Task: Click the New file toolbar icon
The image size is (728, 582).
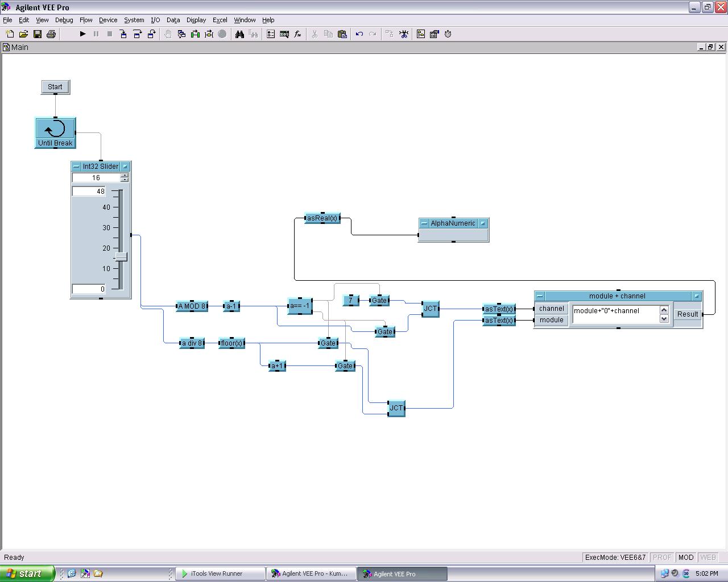Action: [x=10, y=34]
